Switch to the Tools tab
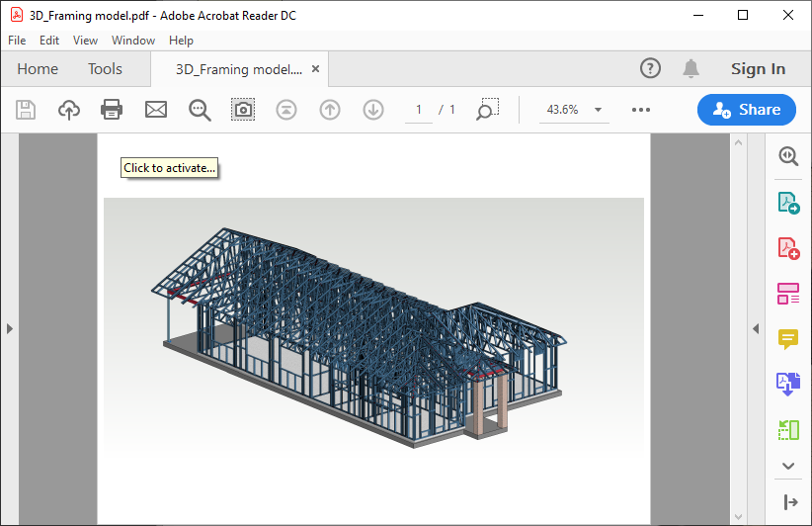This screenshot has height=526, width=812. 105,69
